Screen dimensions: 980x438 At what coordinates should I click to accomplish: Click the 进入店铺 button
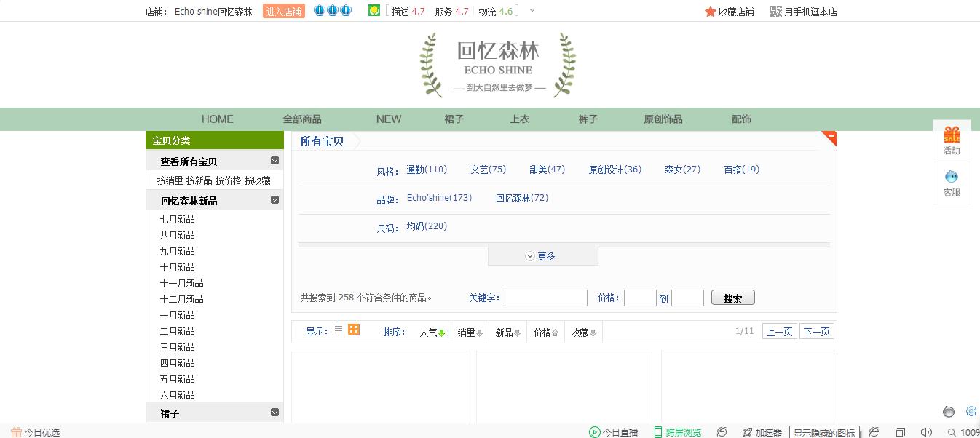[x=283, y=11]
